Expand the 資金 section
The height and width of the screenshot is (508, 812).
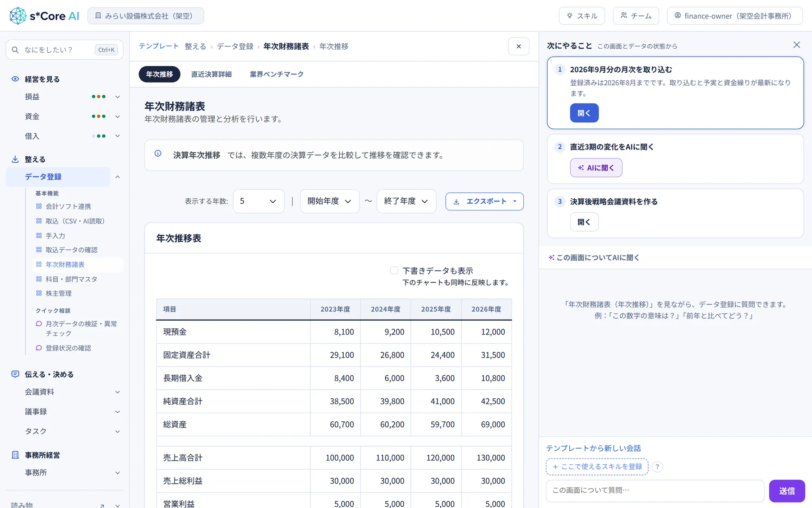[117, 117]
